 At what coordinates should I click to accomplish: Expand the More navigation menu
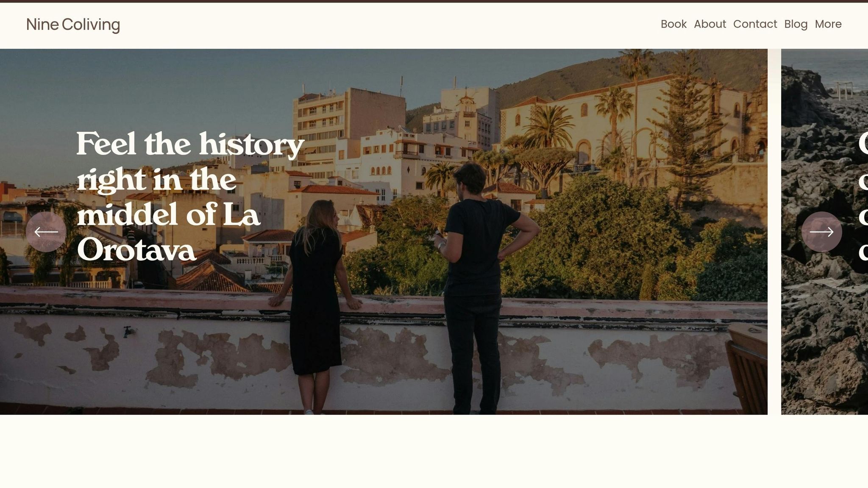pos(828,24)
